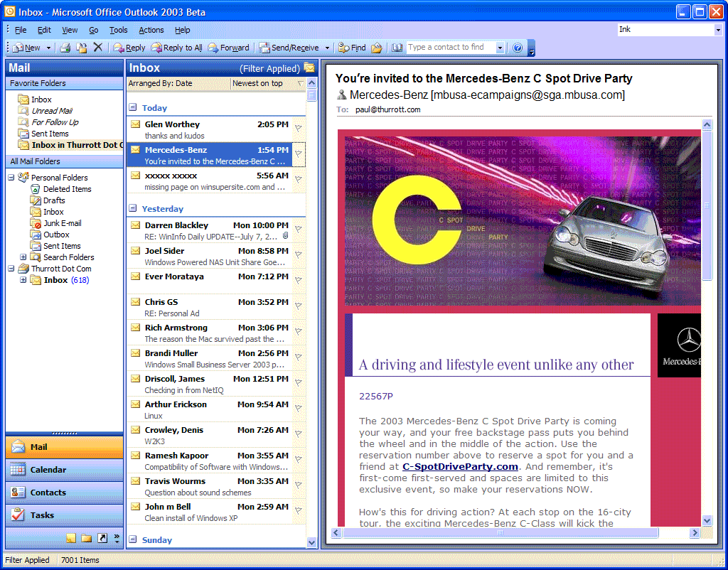Toggle follow-up flag on Darren Blackley message
Viewport: 728px width, 570px height.
[299, 229]
